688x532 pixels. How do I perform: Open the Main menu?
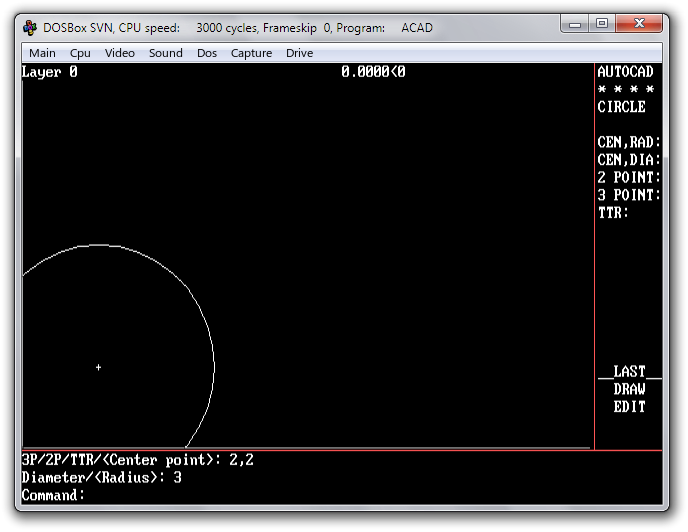pos(42,53)
